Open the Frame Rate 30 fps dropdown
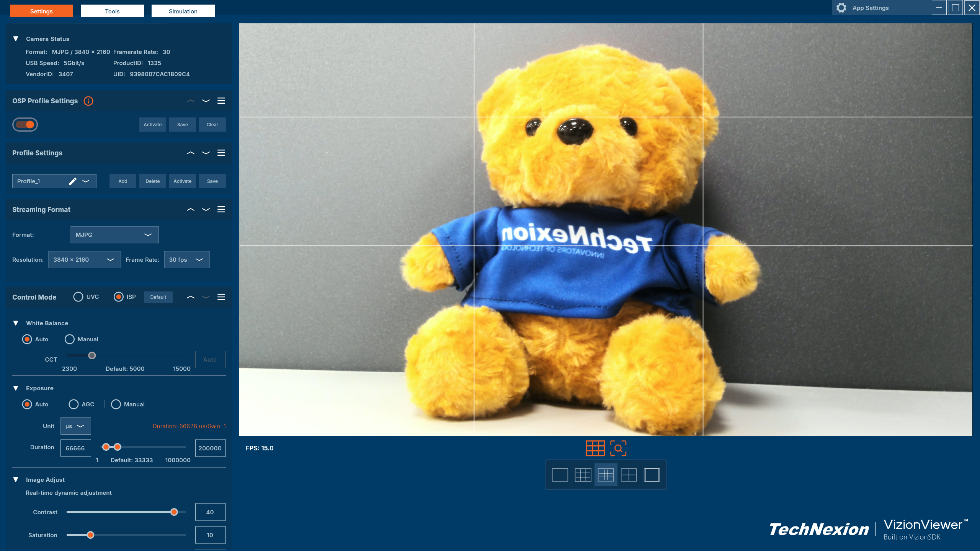The image size is (980, 551). click(x=186, y=260)
